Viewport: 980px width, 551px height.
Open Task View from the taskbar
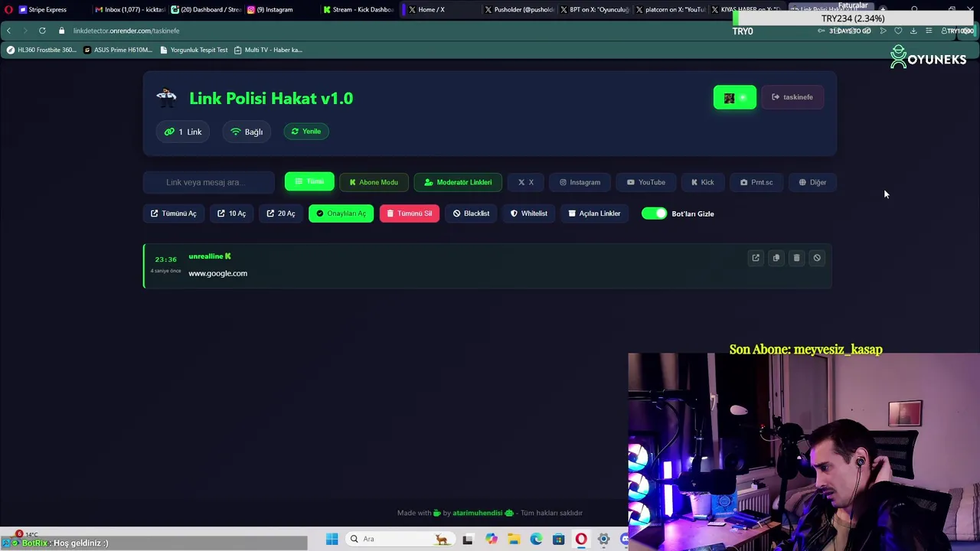tap(468, 539)
